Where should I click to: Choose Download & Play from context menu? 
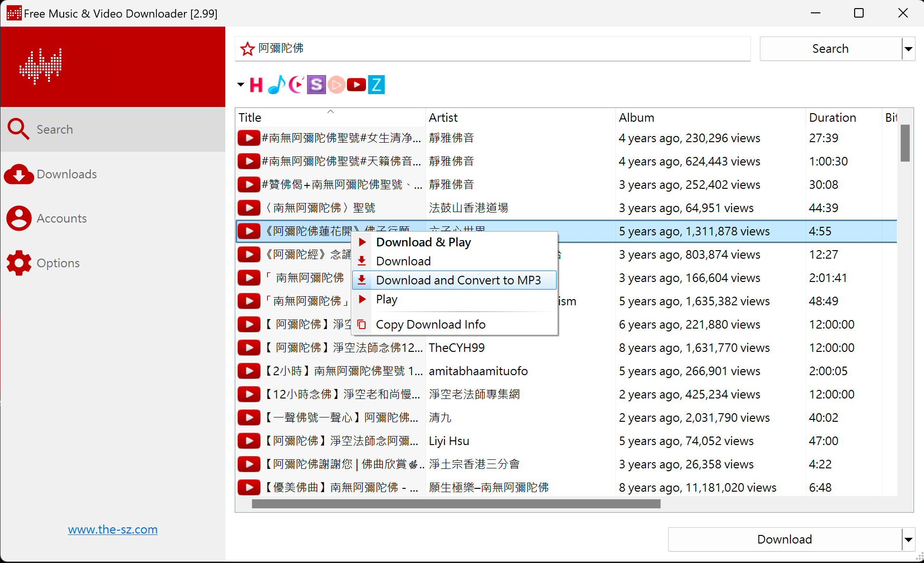(454, 242)
